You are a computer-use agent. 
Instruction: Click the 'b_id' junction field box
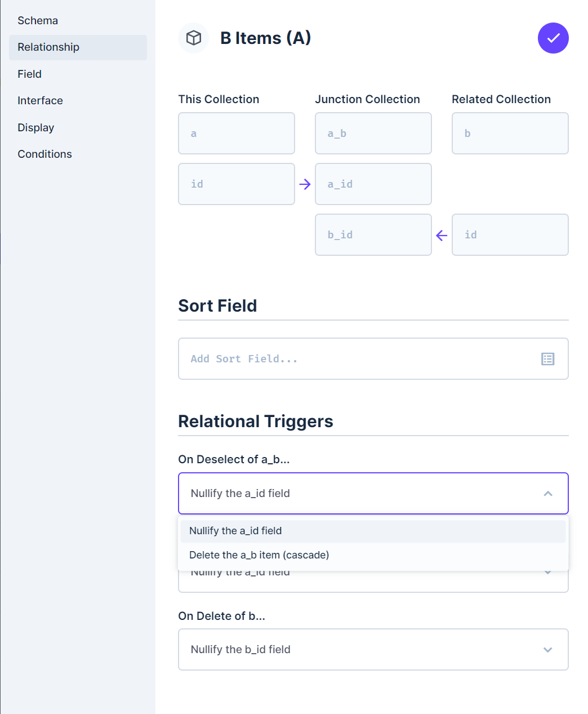pos(373,235)
